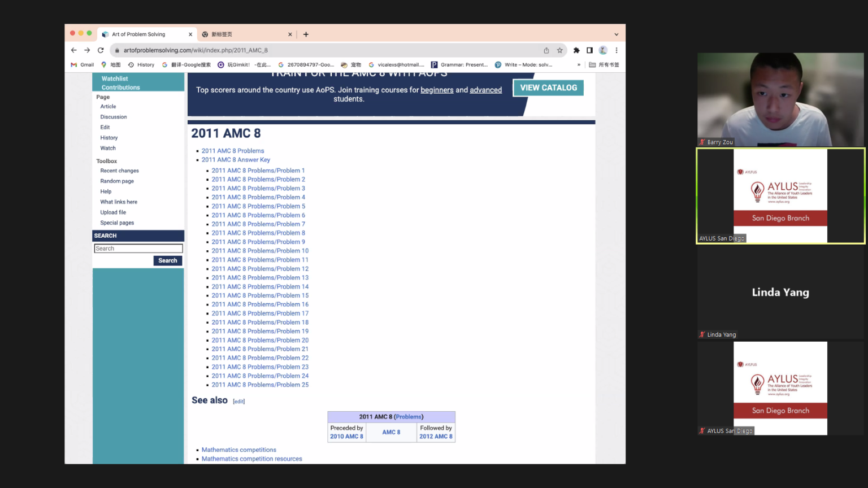Open Help in Toolbox
The height and width of the screenshot is (488, 868).
click(x=106, y=191)
